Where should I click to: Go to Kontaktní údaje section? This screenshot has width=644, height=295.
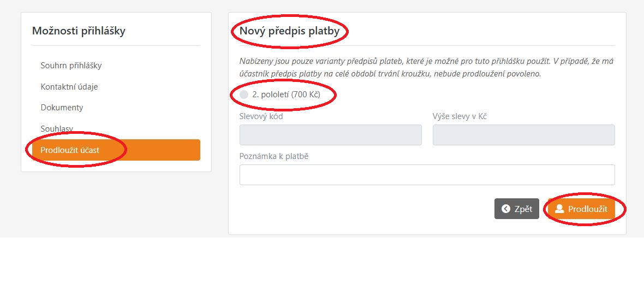pos(69,86)
